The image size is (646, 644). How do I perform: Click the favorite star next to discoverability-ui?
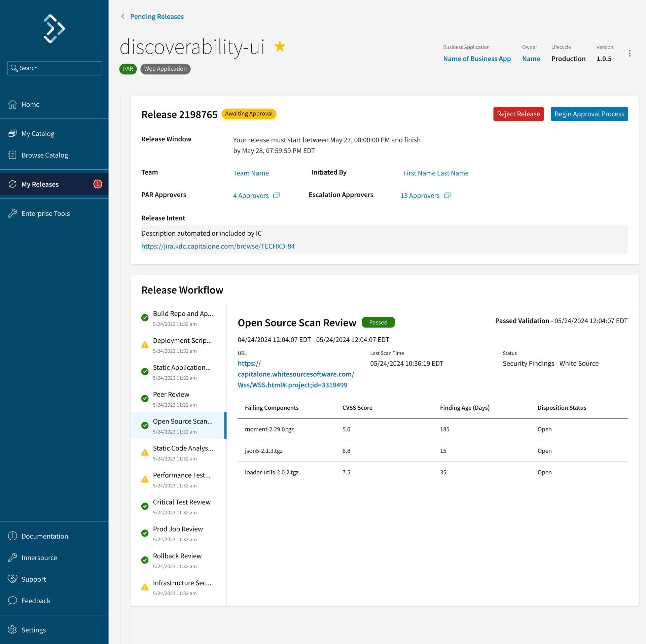click(280, 46)
